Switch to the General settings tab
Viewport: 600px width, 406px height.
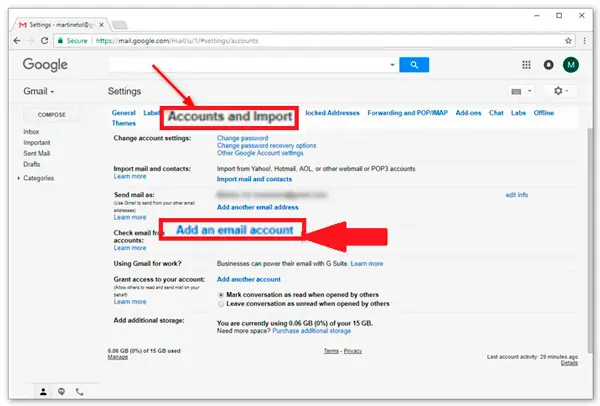pyautogui.click(x=124, y=113)
